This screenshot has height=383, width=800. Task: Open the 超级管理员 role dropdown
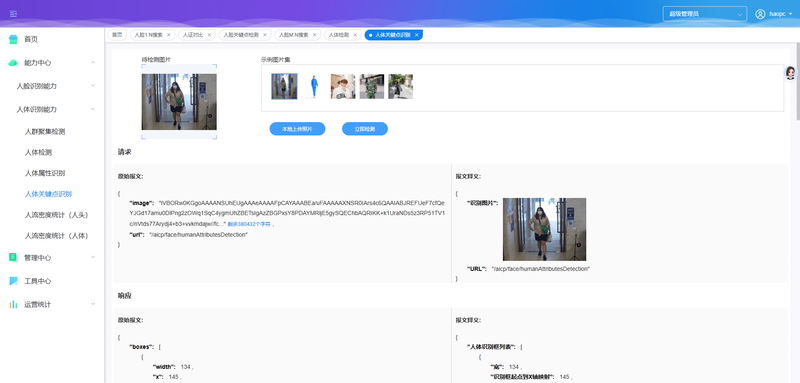[705, 14]
